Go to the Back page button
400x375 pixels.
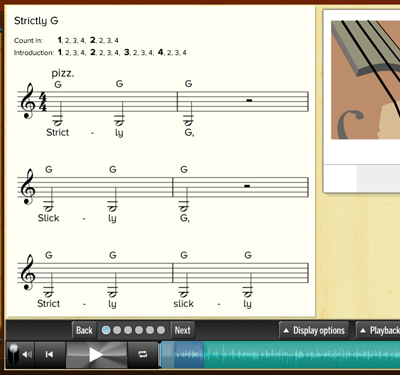(x=84, y=330)
